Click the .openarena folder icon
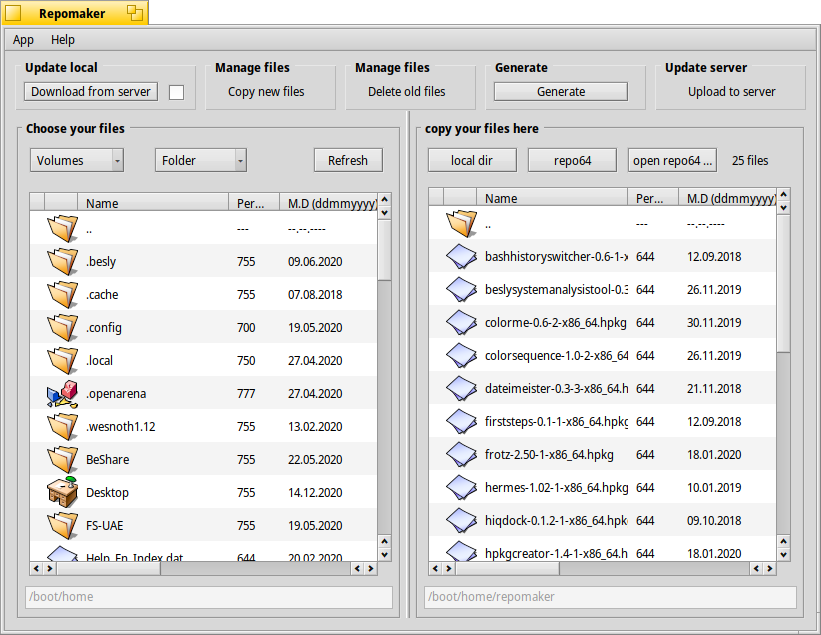821x635 pixels. (61, 394)
